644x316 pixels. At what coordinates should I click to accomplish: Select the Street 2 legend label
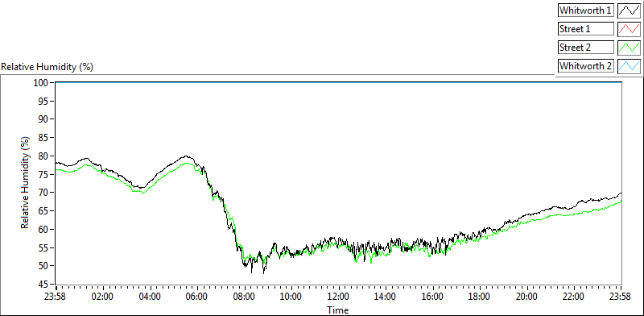(x=586, y=48)
